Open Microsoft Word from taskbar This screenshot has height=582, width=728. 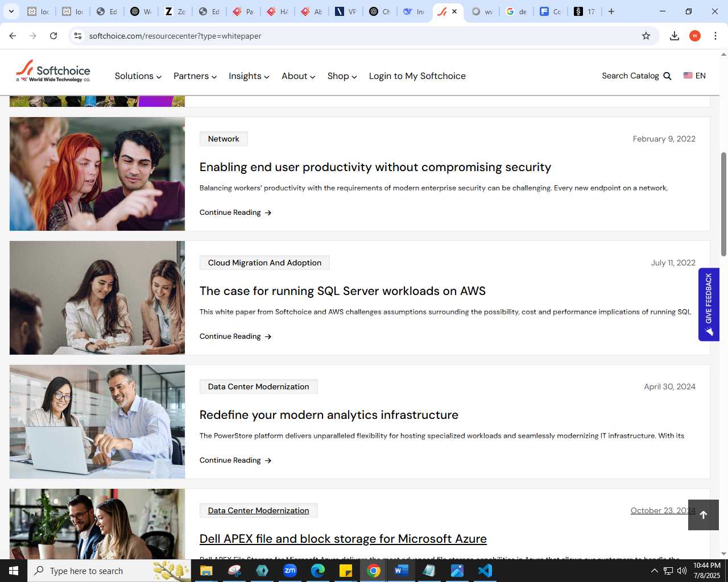click(402, 571)
